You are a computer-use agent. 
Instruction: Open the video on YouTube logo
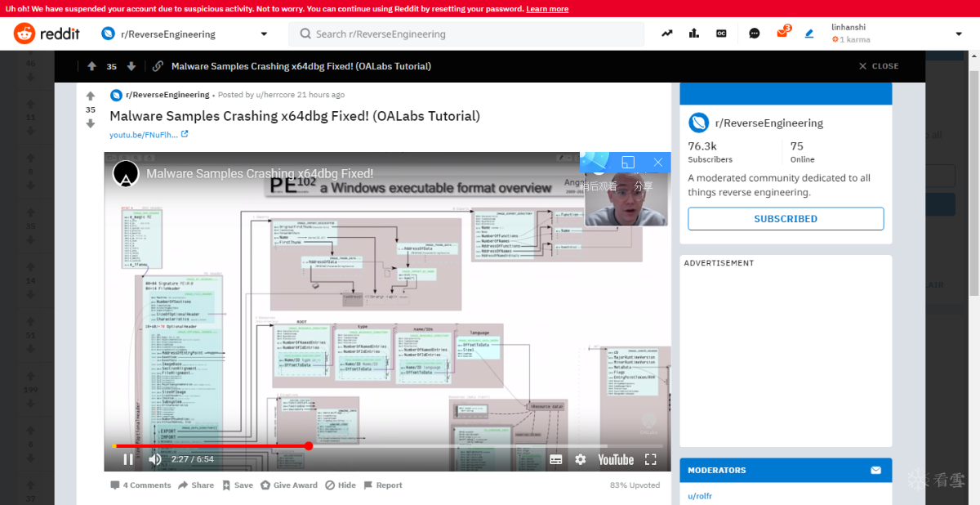tap(616, 459)
